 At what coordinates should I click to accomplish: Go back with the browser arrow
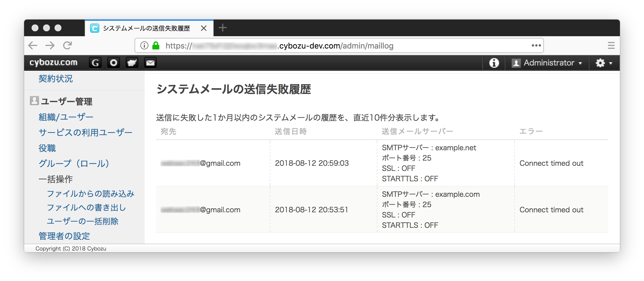click(x=33, y=45)
